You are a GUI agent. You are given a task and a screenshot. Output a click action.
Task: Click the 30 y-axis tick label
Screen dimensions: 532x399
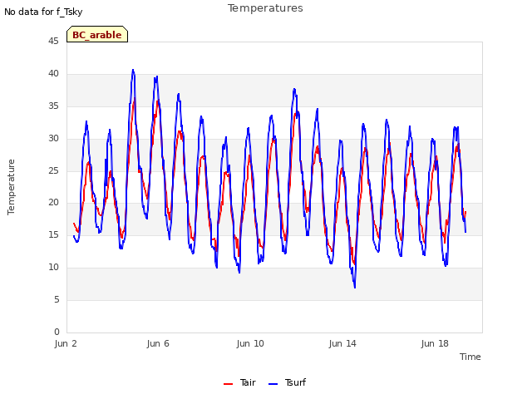(x=53, y=139)
